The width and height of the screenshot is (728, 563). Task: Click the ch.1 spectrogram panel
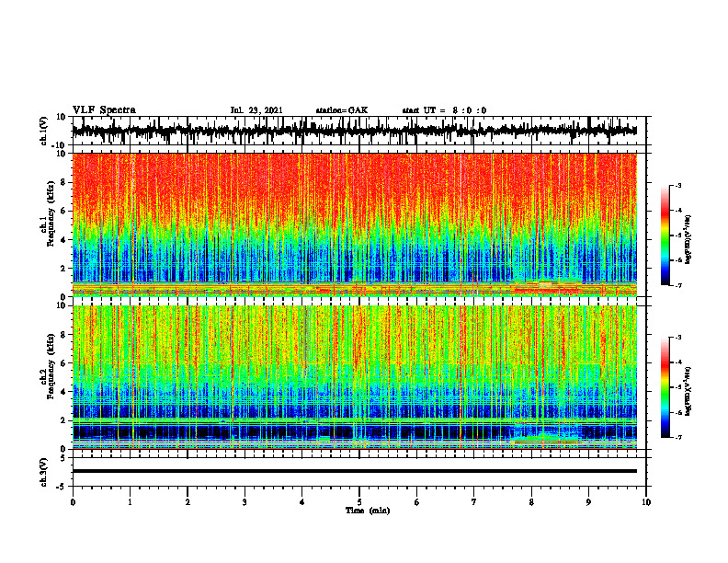coord(355,224)
